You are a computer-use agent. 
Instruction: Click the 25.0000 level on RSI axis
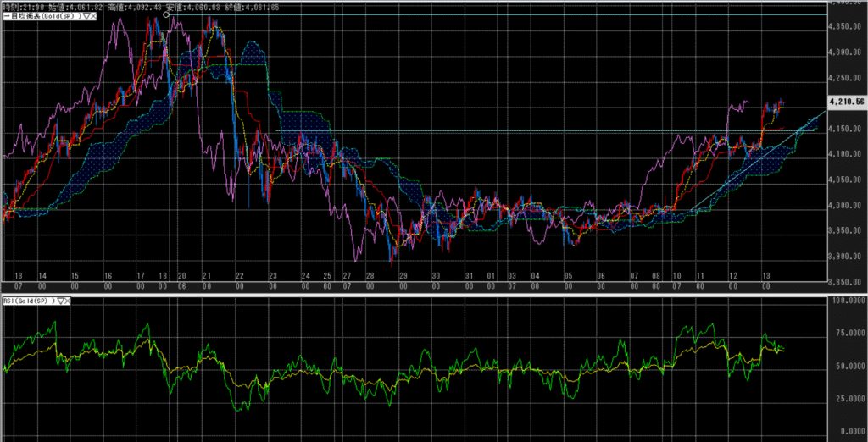pyautogui.click(x=846, y=398)
